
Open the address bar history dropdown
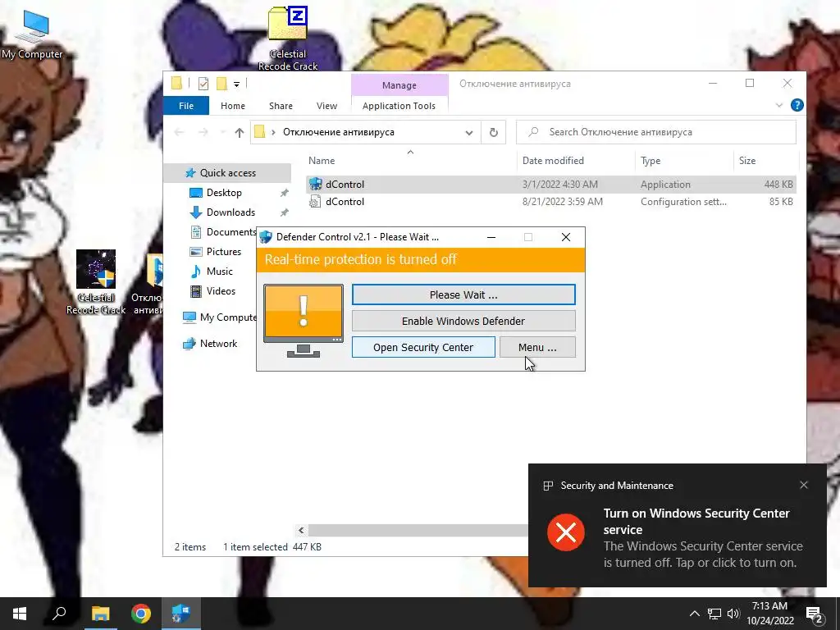point(468,132)
